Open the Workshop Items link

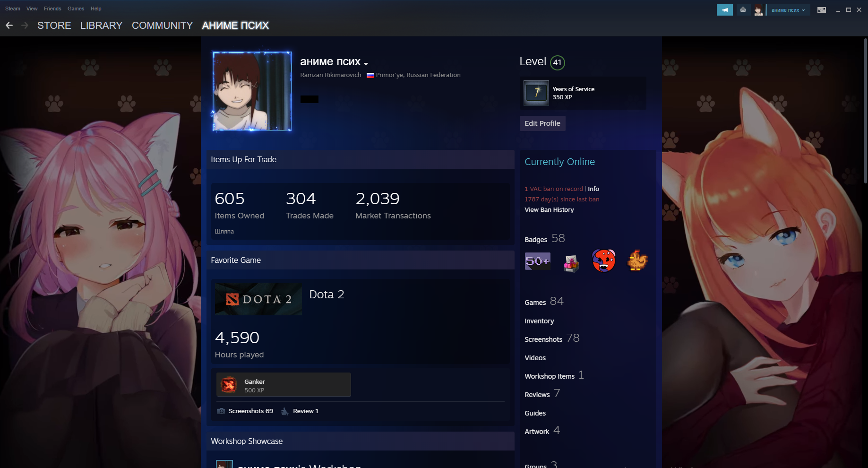(x=554, y=375)
